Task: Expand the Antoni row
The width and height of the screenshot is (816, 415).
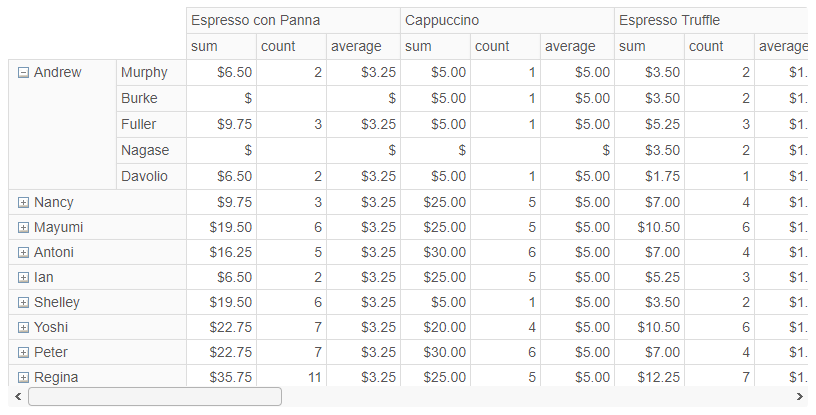Action: pyautogui.click(x=23, y=252)
